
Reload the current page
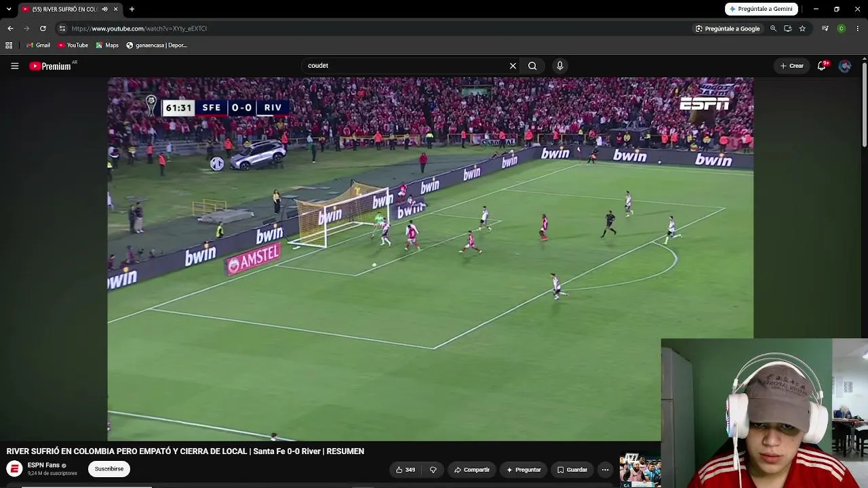(x=43, y=28)
